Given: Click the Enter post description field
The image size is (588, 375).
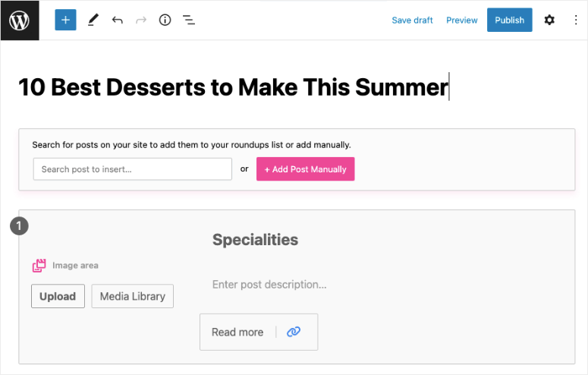Looking at the screenshot, I should click(269, 285).
